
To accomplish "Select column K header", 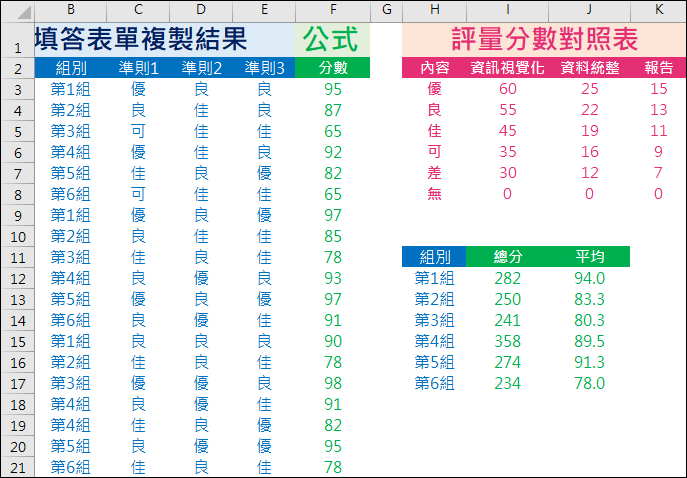I will tap(659, 11).
